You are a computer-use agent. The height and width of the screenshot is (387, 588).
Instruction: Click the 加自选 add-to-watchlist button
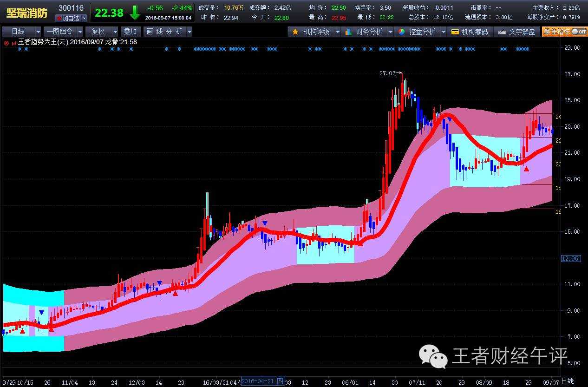click(x=68, y=18)
